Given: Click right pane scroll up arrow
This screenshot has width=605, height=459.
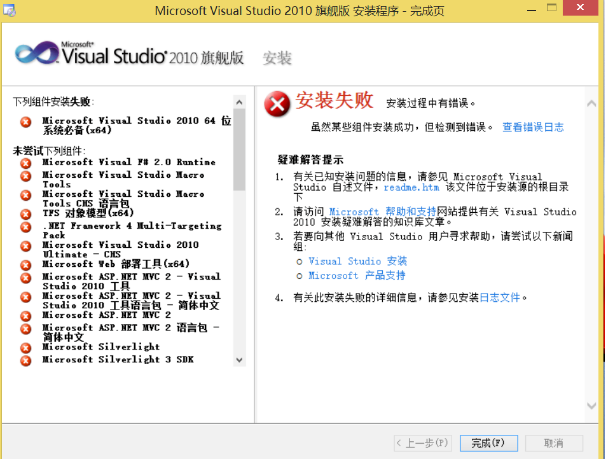Looking at the screenshot, I should click(x=591, y=103).
